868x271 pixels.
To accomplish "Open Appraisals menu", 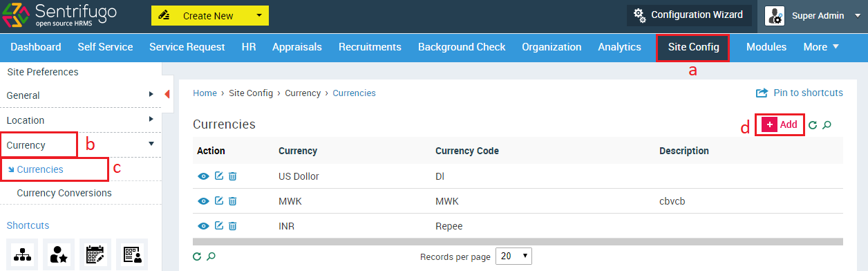I will [297, 47].
